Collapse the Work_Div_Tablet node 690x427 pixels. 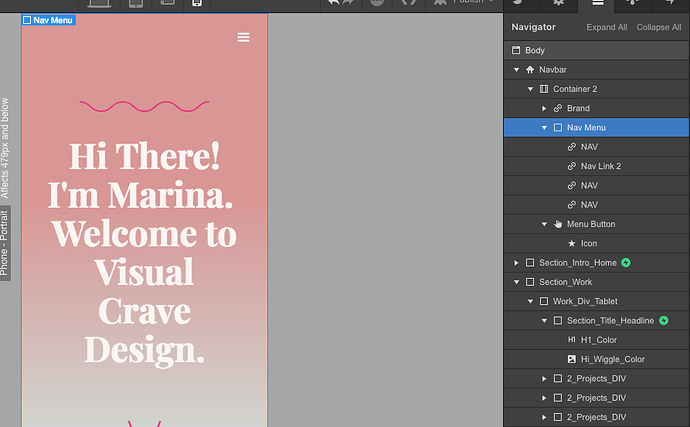click(x=530, y=301)
